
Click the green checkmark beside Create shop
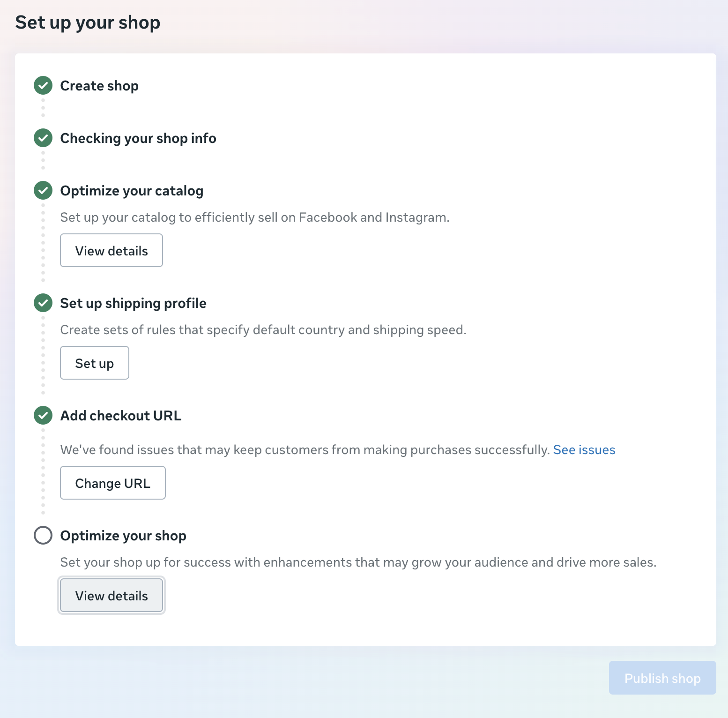(43, 86)
